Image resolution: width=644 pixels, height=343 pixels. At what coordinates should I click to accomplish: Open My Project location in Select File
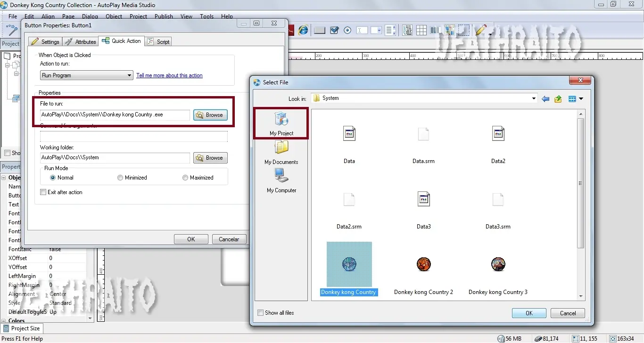click(x=281, y=124)
